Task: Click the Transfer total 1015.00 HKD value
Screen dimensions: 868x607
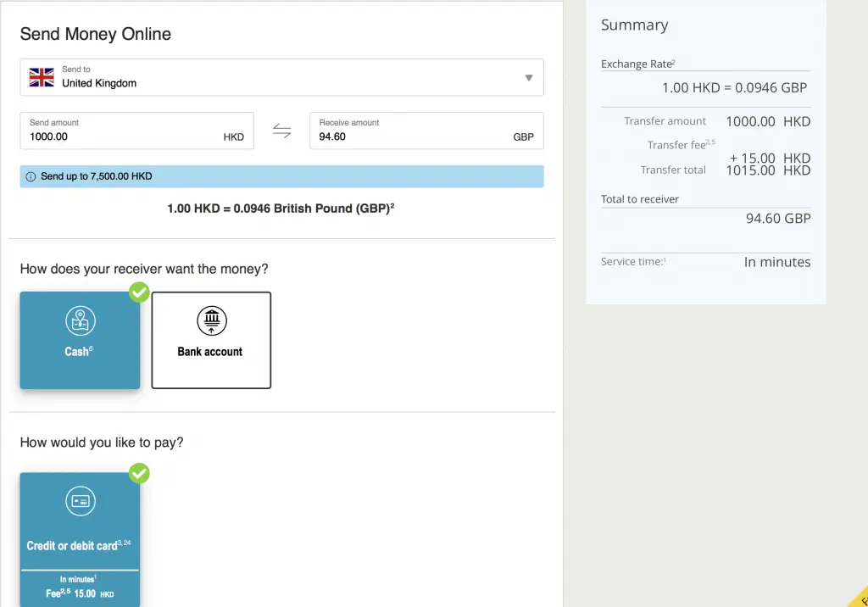Action: pos(768,170)
